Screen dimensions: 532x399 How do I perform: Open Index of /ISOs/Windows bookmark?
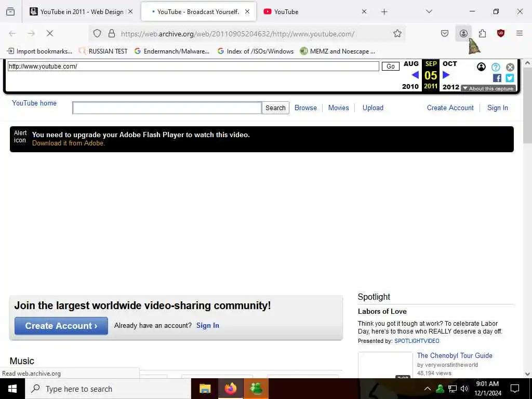[x=256, y=51]
